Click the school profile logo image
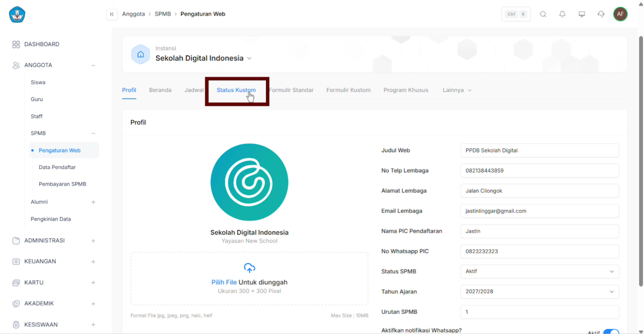The height and width of the screenshot is (334, 644). [249, 182]
